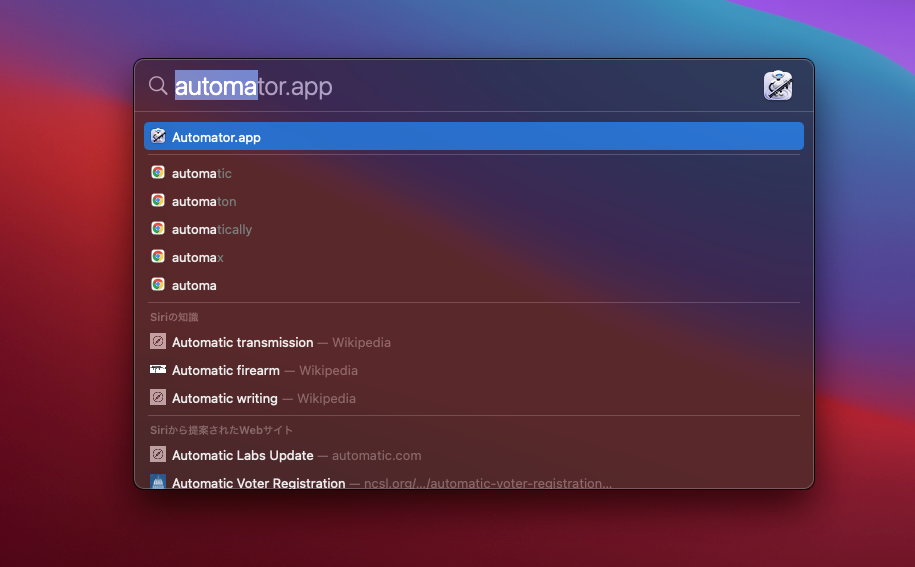The image size is (915, 567).
Task: Click Safari compass icon beside Automatic transmission
Action: [x=158, y=341]
